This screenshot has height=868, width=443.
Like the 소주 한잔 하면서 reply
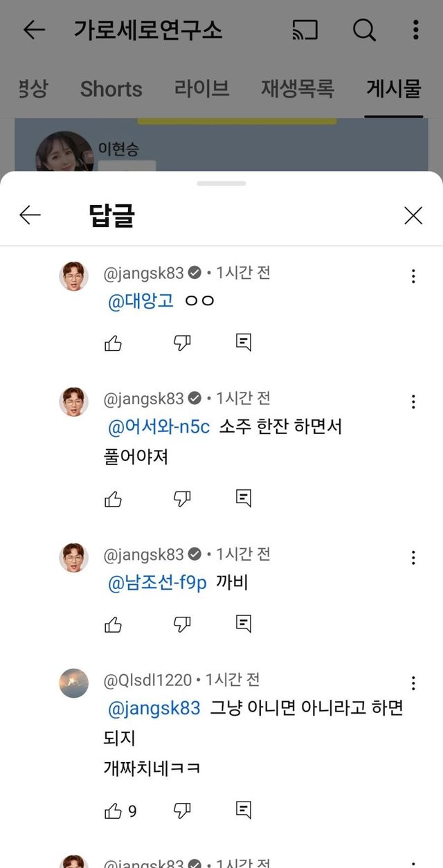click(114, 498)
